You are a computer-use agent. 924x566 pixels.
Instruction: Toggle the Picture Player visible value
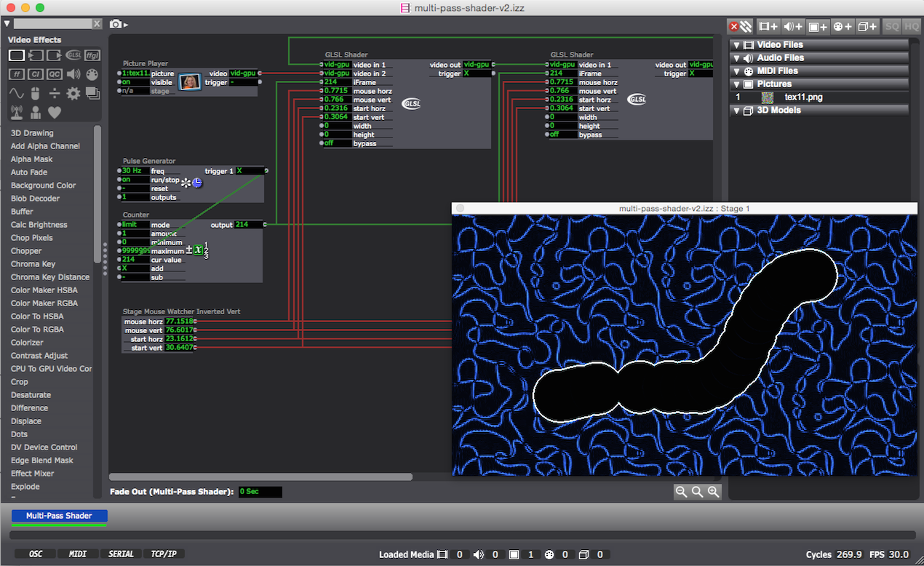(x=134, y=82)
